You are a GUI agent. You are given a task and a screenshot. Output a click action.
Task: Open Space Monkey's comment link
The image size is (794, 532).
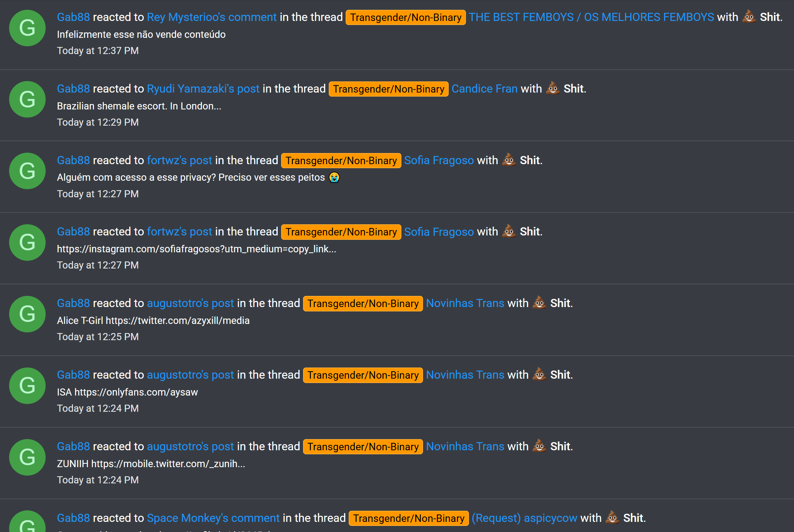point(213,518)
